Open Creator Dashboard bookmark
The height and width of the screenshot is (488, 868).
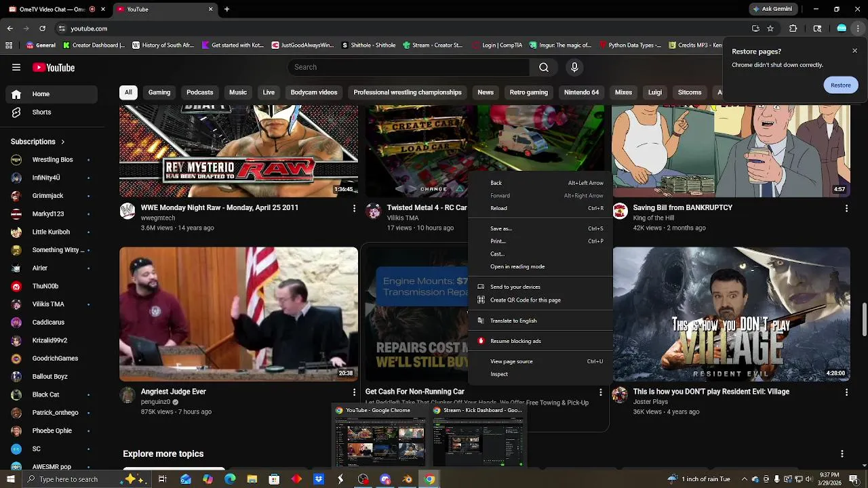click(x=94, y=45)
